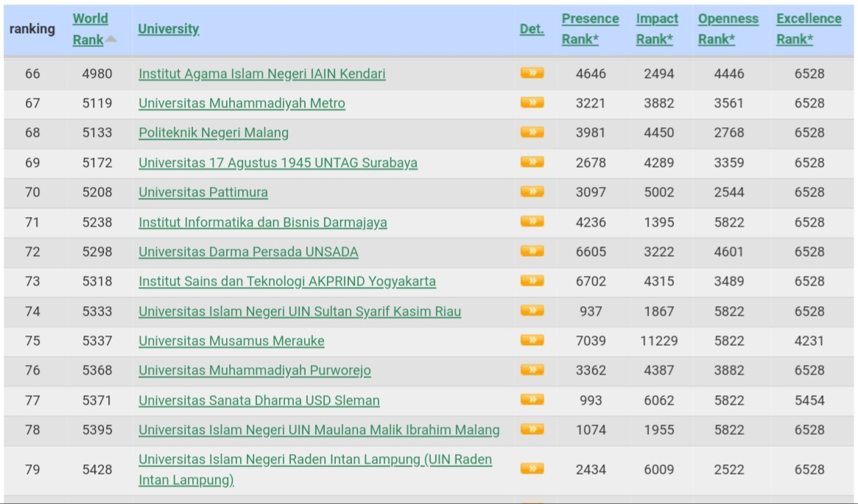The width and height of the screenshot is (858, 504).
Task: Open Institut Agama Islam Negeri IAIN Kendari link
Action: pyautogui.click(x=261, y=74)
